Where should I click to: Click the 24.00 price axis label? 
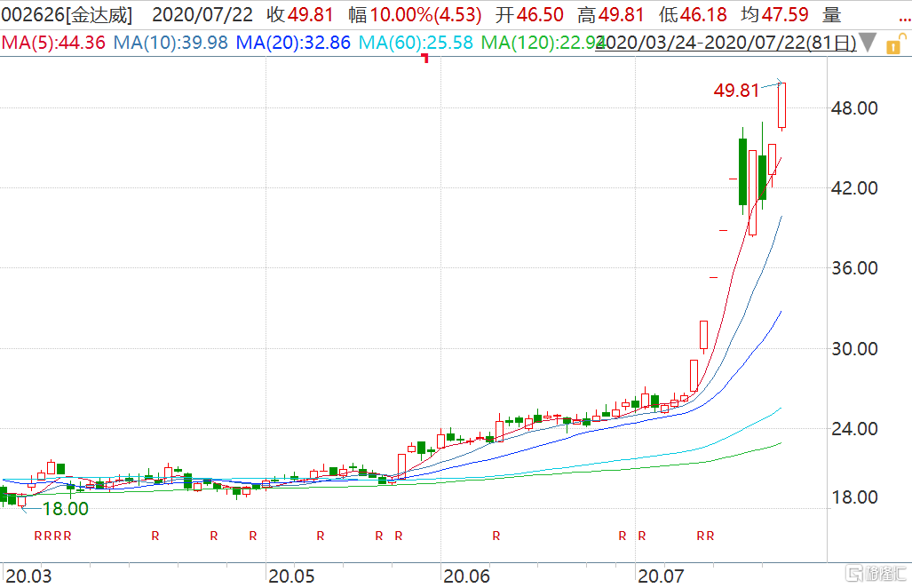pos(854,429)
